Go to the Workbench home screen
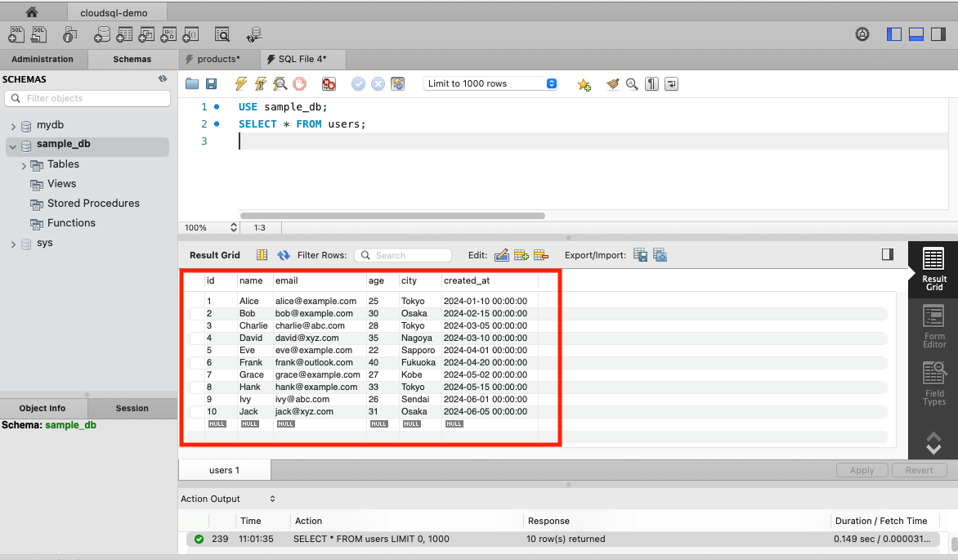The image size is (958, 560). coord(32,11)
